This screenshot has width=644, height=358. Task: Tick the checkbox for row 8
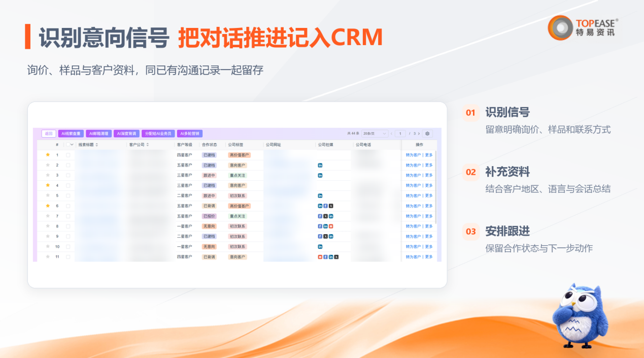coord(68,226)
